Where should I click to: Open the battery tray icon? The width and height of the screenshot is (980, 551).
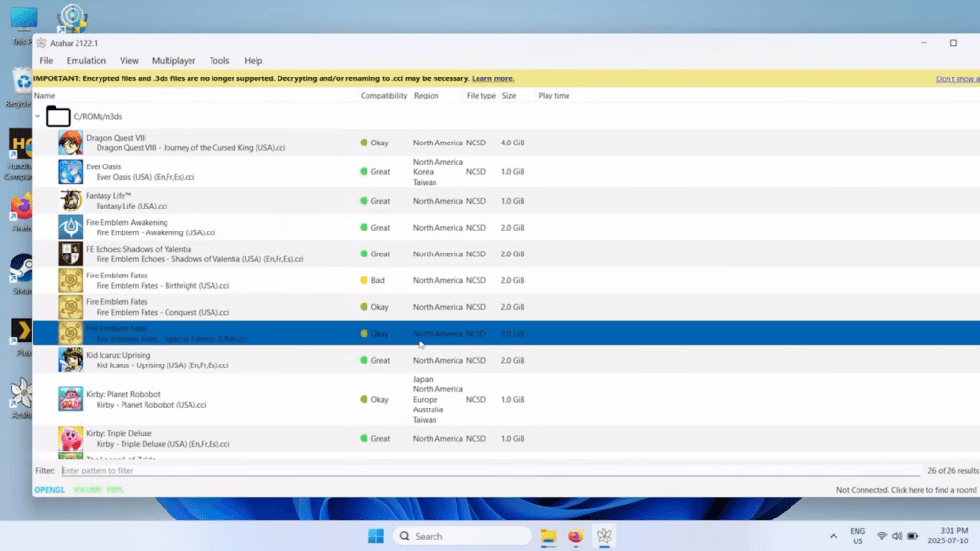[913, 536]
